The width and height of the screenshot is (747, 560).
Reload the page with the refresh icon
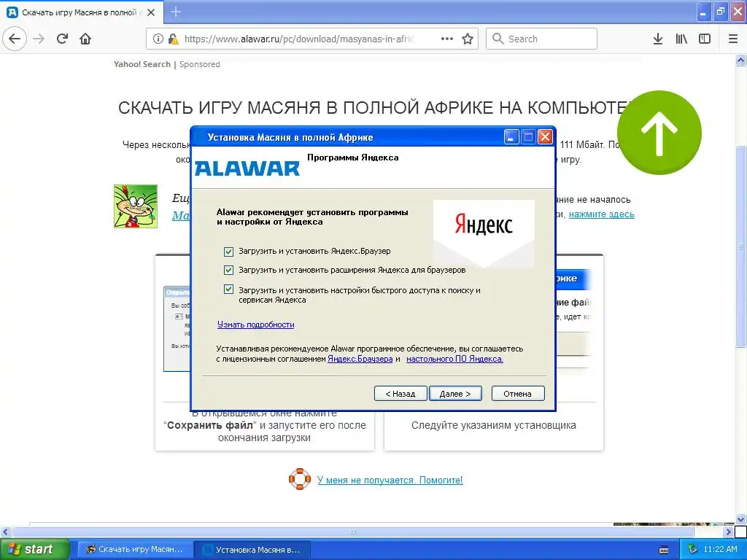pos(62,39)
